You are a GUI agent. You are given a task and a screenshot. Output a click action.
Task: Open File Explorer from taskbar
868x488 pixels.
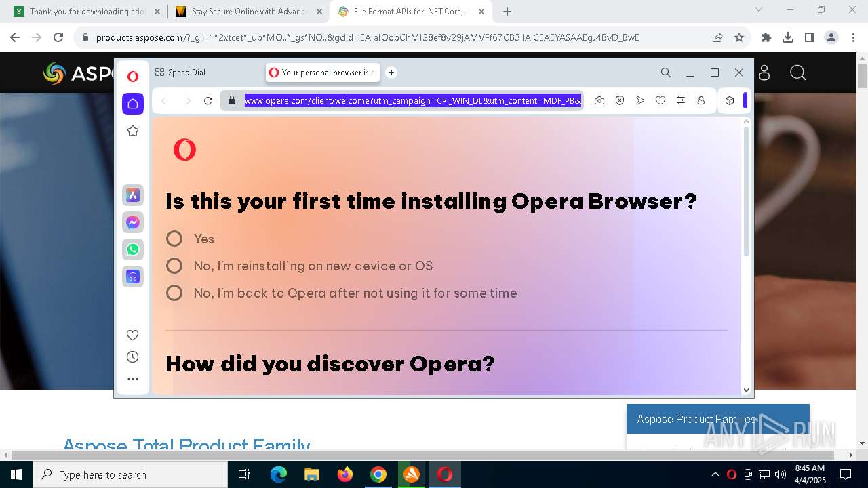point(312,474)
